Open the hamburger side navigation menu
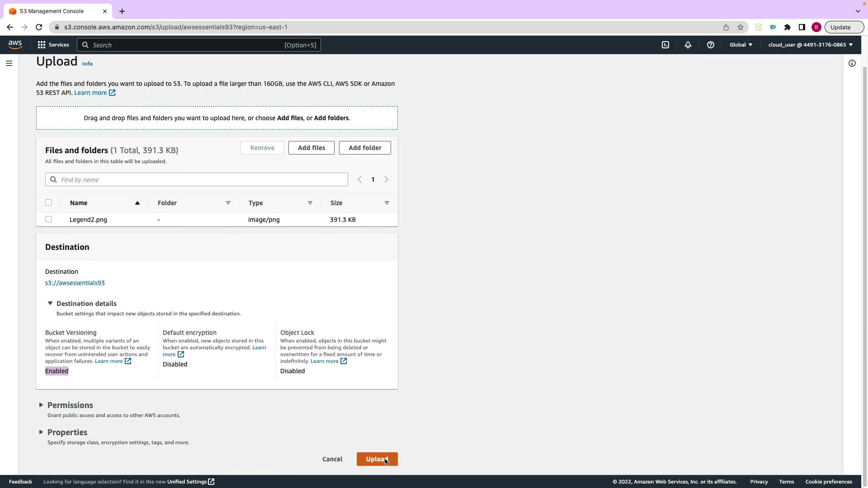Screen dimensions: 868x488 tap(9, 63)
